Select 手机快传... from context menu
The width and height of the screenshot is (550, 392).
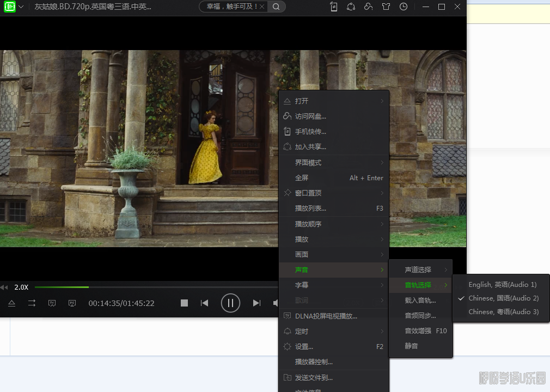pos(334,132)
